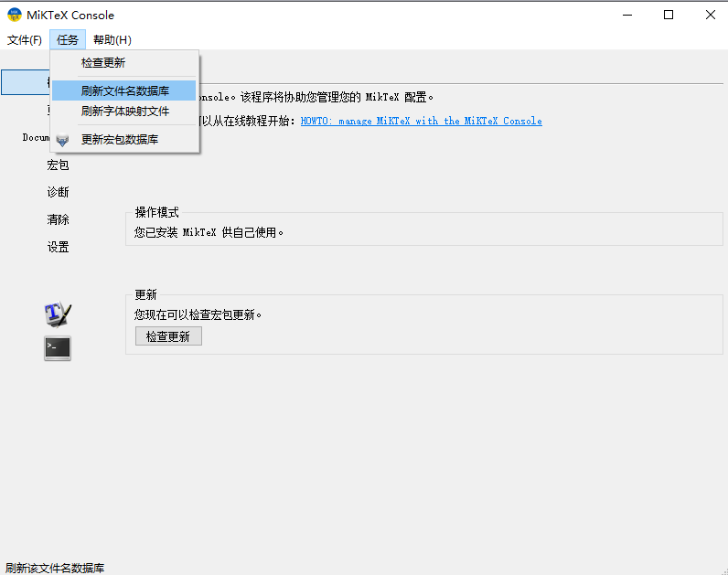Screen dimensions: 728x575
Task: Maximize the MiKTeX Console window
Action: point(669,15)
